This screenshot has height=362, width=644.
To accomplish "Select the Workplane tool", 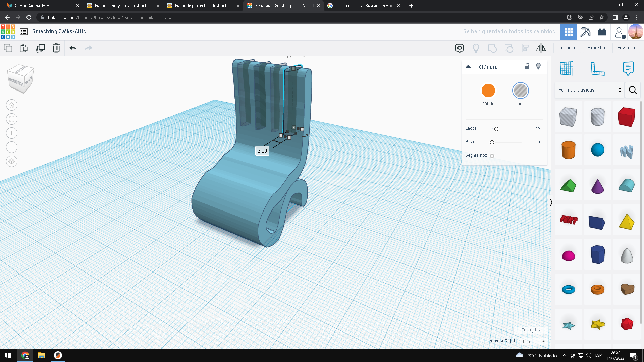I will (x=567, y=69).
